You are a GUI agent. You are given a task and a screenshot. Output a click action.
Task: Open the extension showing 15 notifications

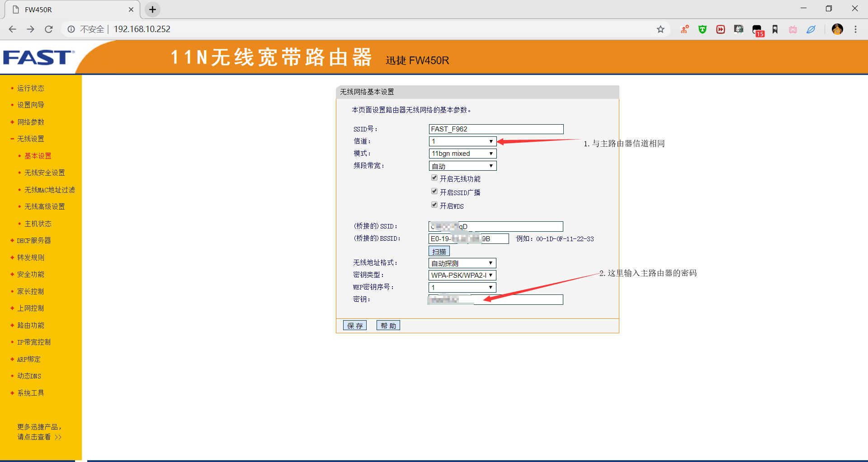tap(757, 29)
